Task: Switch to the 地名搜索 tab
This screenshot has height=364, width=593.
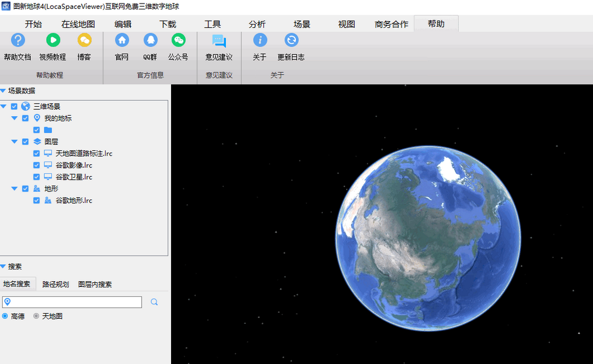Action: coord(17,284)
